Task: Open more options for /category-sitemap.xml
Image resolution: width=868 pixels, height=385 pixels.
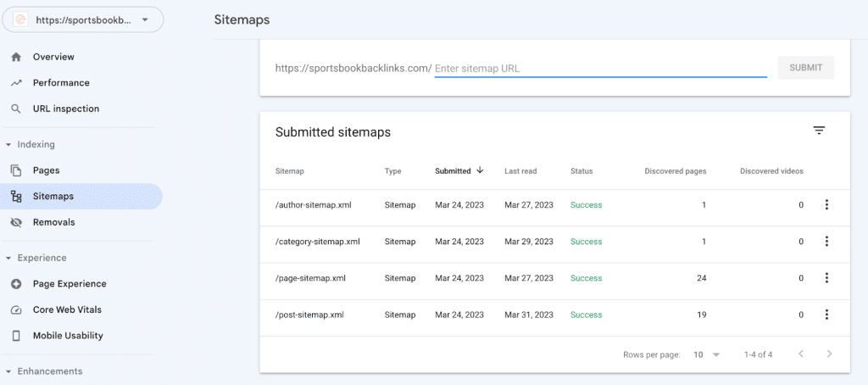Action: [826, 242]
